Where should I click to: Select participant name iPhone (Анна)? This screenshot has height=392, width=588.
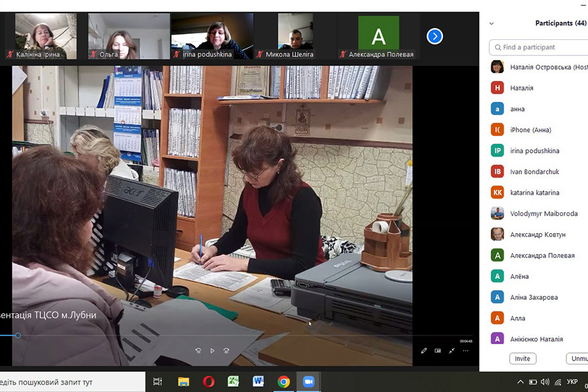tap(531, 130)
